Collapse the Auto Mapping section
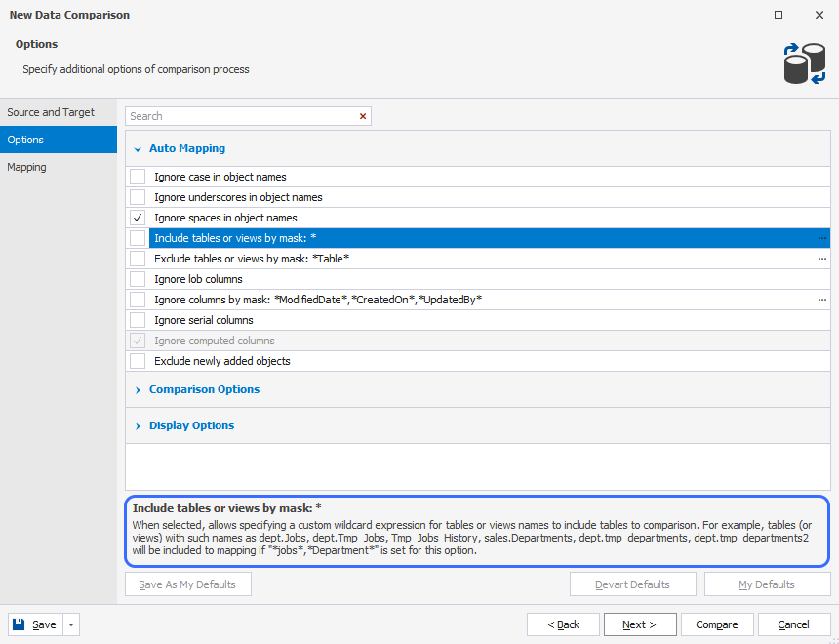This screenshot has height=644, width=839. (x=138, y=148)
